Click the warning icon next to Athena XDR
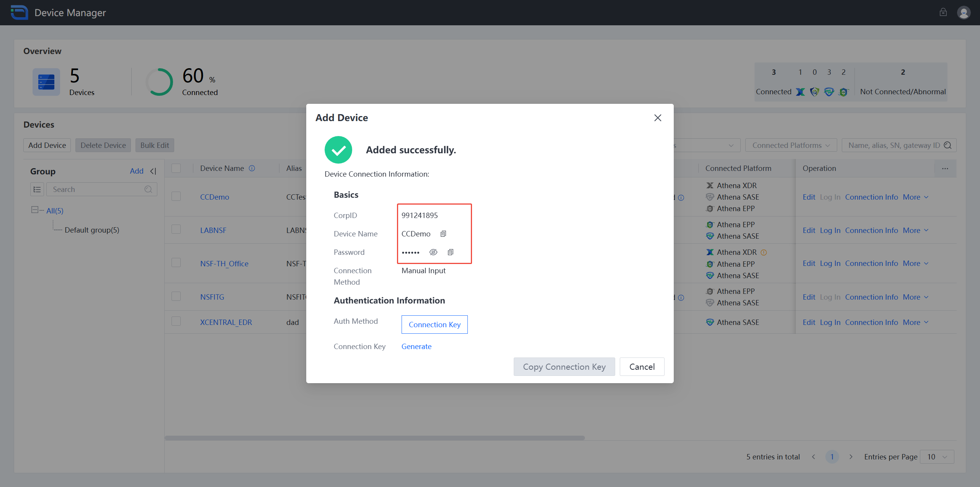Screen dimensions: 980x487 [x=764, y=252]
